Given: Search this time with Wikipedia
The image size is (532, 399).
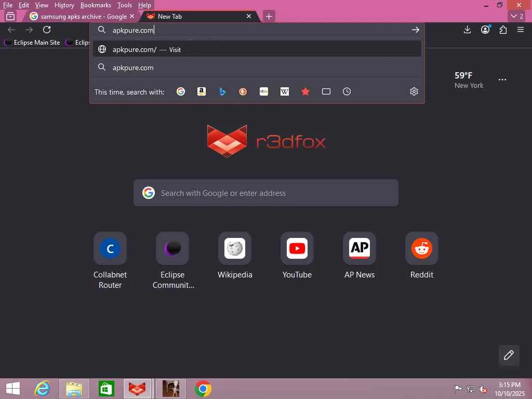Looking at the screenshot, I should point(284,91).
